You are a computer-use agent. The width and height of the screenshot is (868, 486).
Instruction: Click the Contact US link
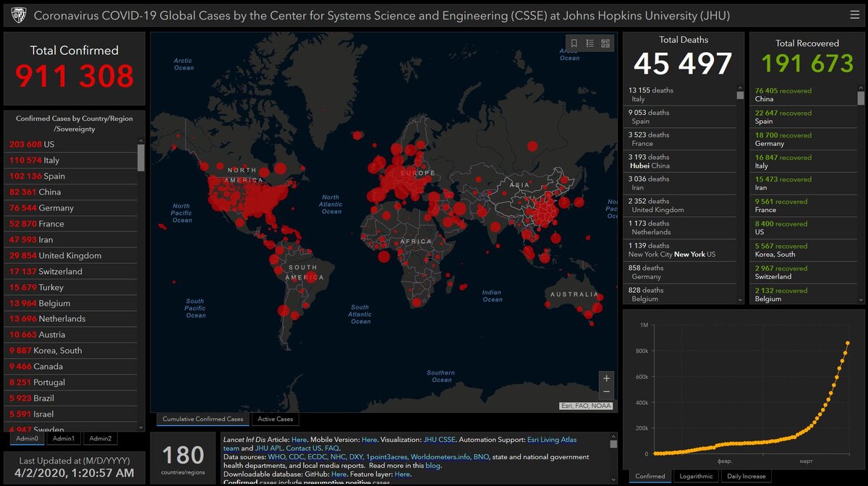point(304,448)
